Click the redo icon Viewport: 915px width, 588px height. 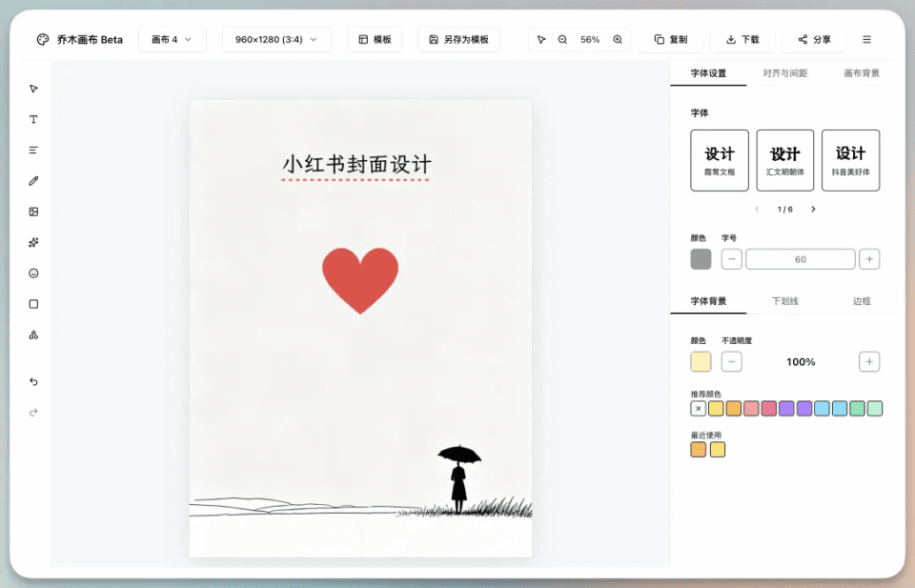point(33,412)
